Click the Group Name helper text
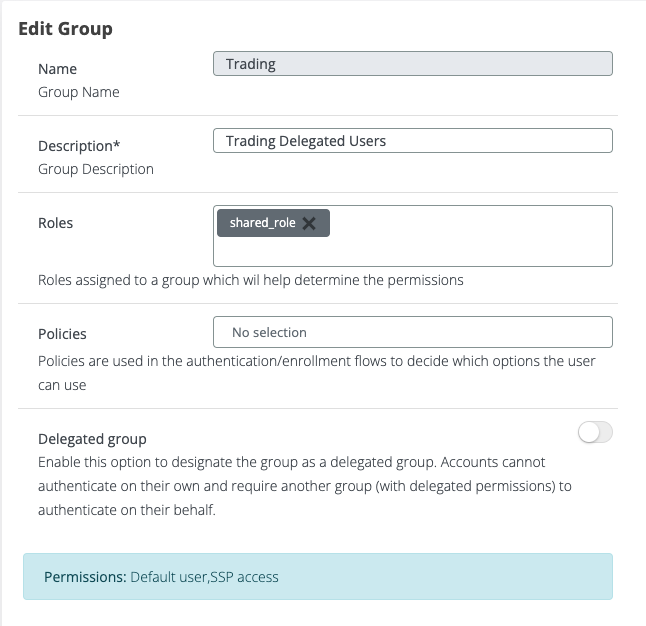 (x=78, y=92)
